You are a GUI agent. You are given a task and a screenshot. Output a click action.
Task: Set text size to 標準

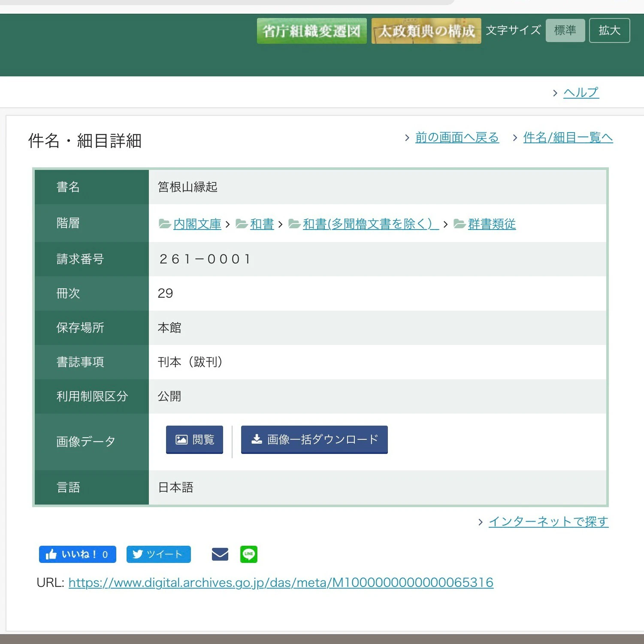pyautogui.click(x=565, y=30)
